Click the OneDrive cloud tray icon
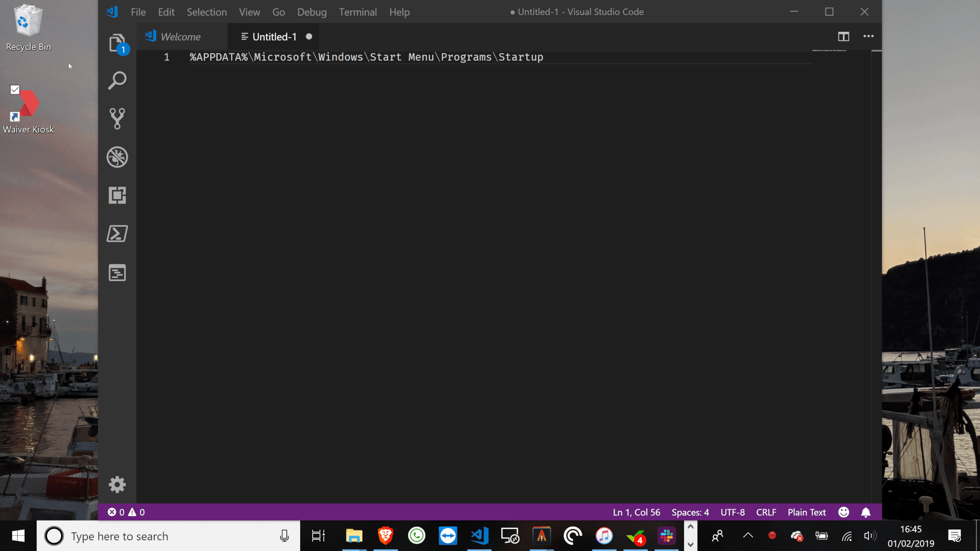This screenshot has height=551, width=980. (797, 536)
